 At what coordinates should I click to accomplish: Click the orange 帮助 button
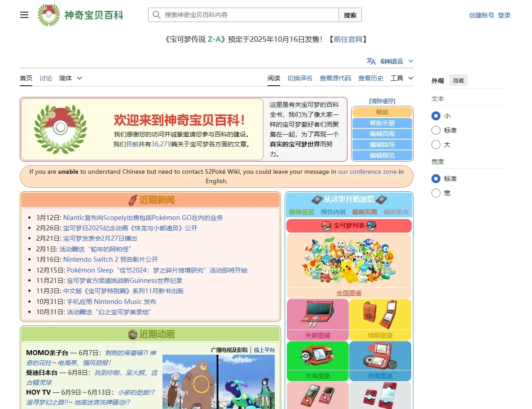(x=382, y=112)
